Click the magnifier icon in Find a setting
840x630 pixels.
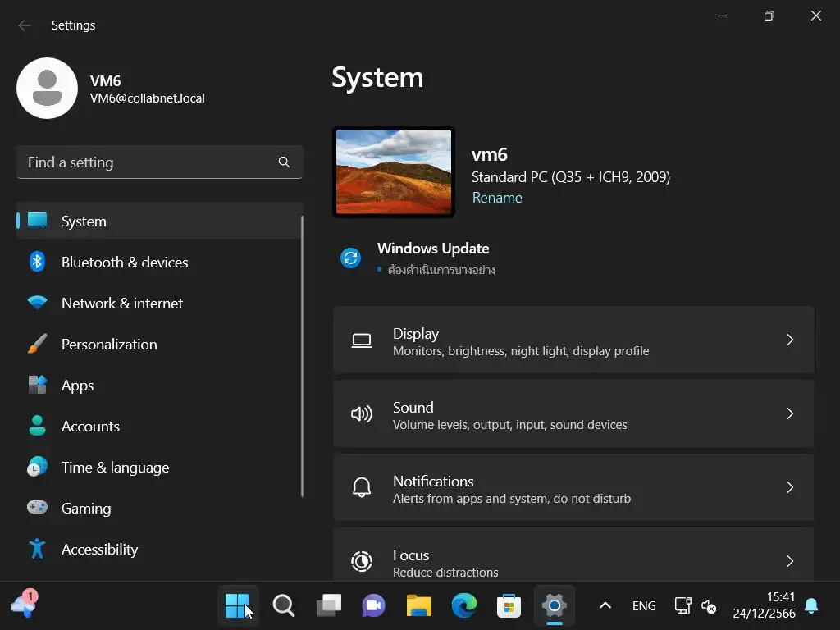click(284, 162)
